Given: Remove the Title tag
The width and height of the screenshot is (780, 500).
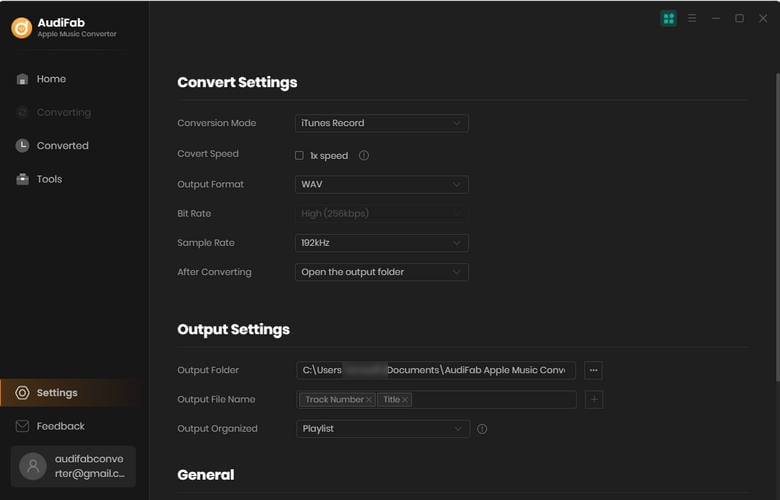Looking at the screenshot, I should [x=405, y=400].
